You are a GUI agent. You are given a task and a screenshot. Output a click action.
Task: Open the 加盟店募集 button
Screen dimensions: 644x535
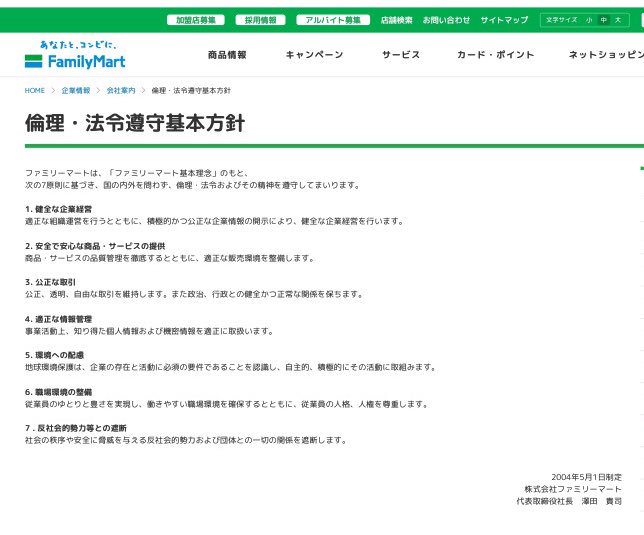tap(196, 20)
